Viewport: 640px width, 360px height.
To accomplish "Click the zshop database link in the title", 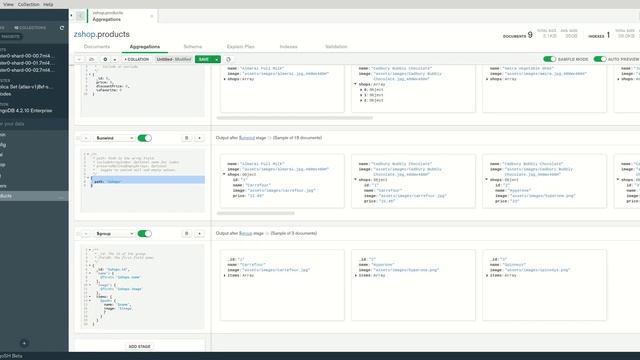I will coord(84,34).
